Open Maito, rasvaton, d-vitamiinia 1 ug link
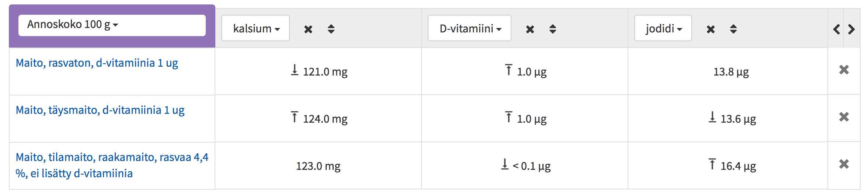 [x=97, y=63]
